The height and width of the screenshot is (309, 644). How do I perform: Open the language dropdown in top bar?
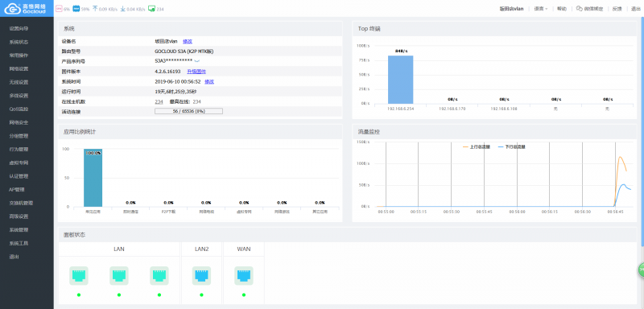click(x=541, y=9)
